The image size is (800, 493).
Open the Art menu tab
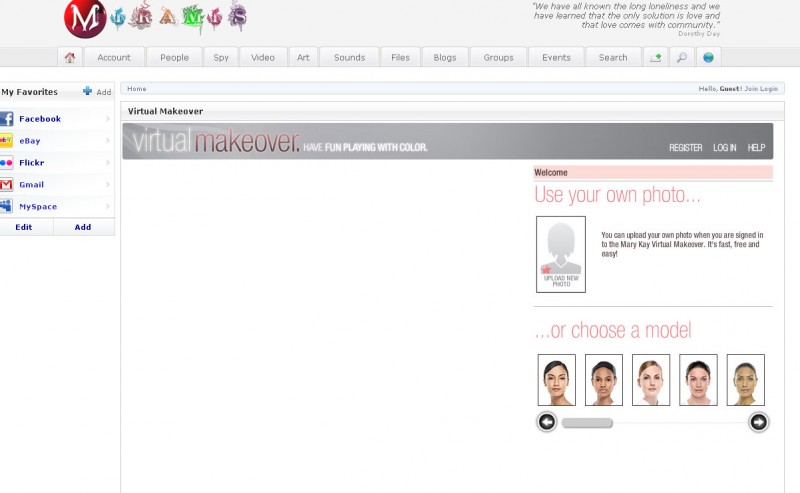pos(303,58)
